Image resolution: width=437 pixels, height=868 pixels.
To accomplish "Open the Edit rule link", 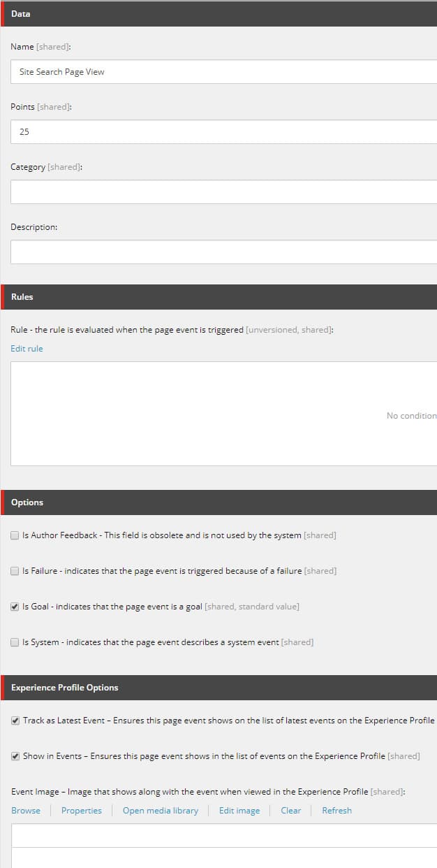I will point(27,349).
